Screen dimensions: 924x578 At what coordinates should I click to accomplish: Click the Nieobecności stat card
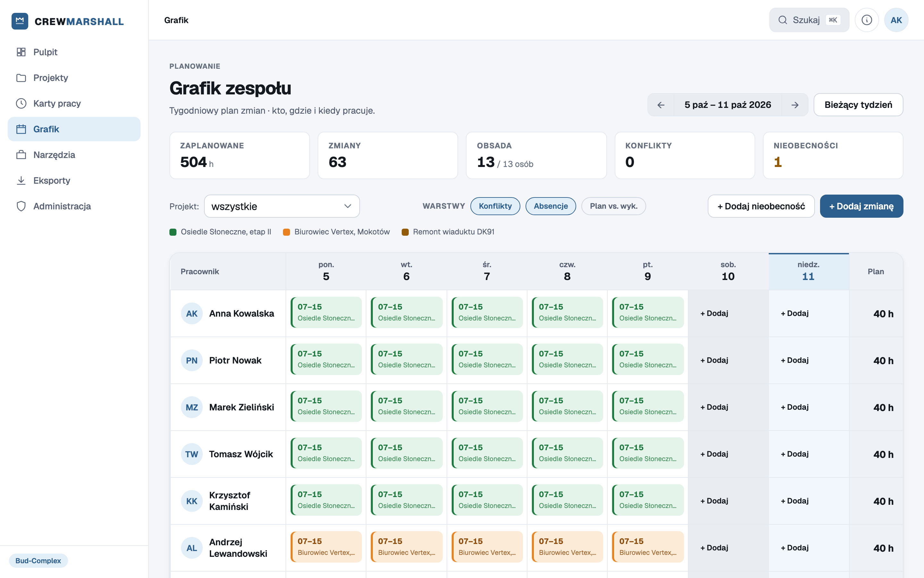pyautogui.click(x=833, y=155)
